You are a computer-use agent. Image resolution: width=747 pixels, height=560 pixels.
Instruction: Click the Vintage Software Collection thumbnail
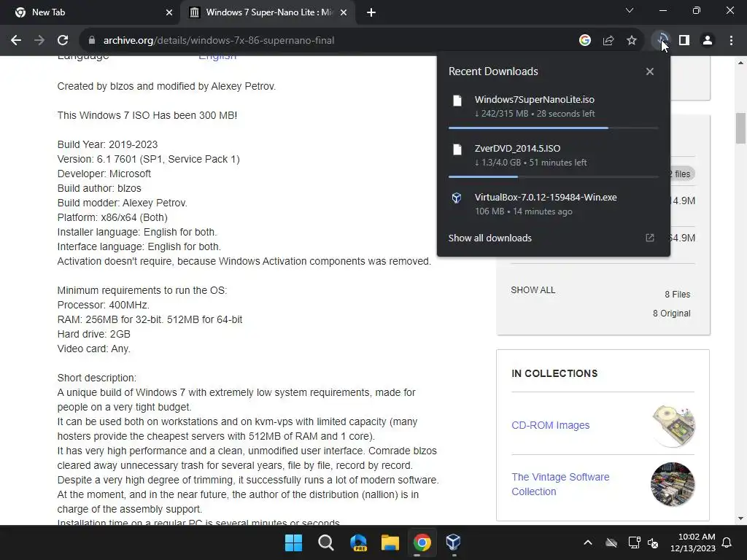(x=673, y=484)
